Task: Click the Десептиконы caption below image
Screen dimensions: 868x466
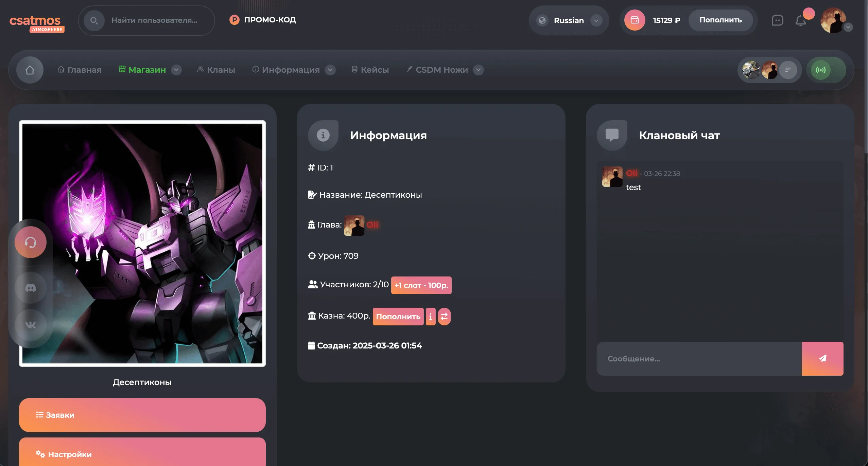Action: pos(142,382)
